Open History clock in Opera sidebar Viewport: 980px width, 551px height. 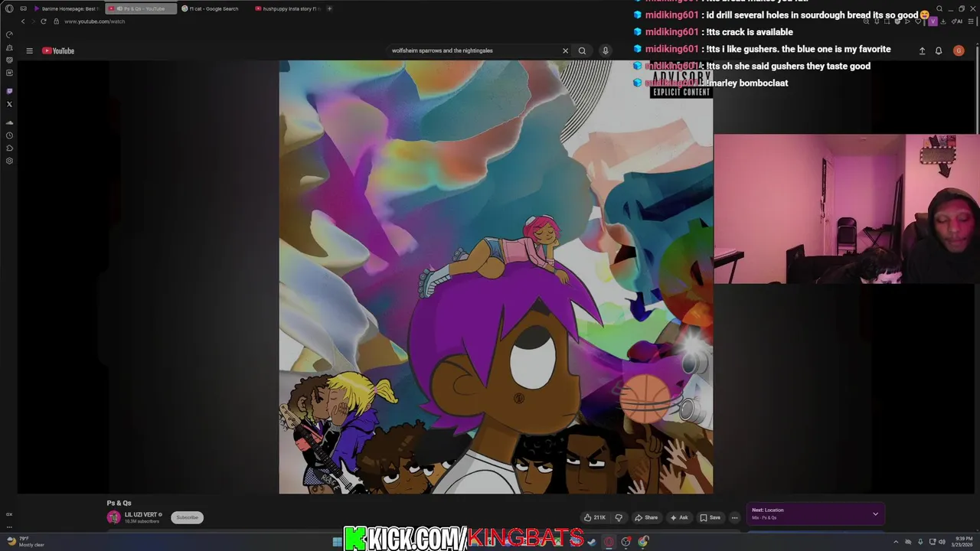[x=9, y=135]
